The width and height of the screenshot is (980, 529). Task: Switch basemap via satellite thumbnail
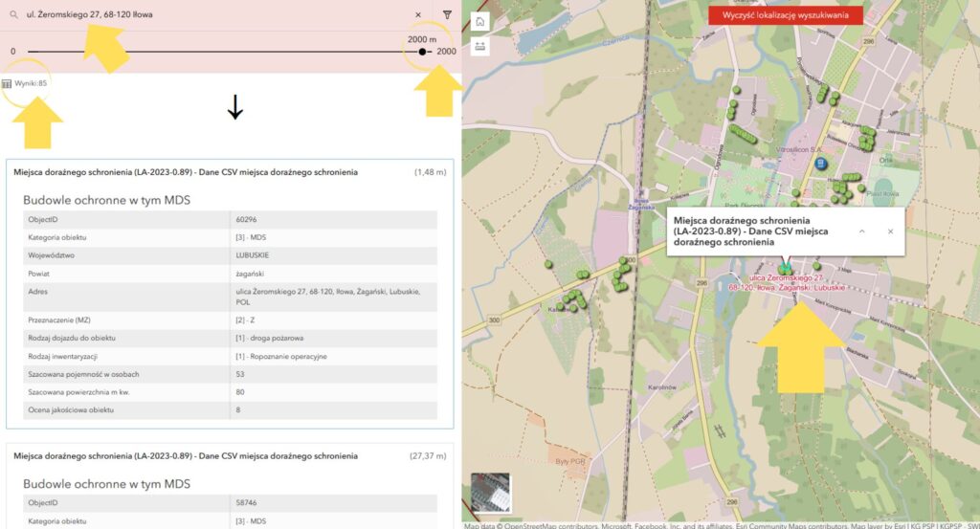(491, 494)
